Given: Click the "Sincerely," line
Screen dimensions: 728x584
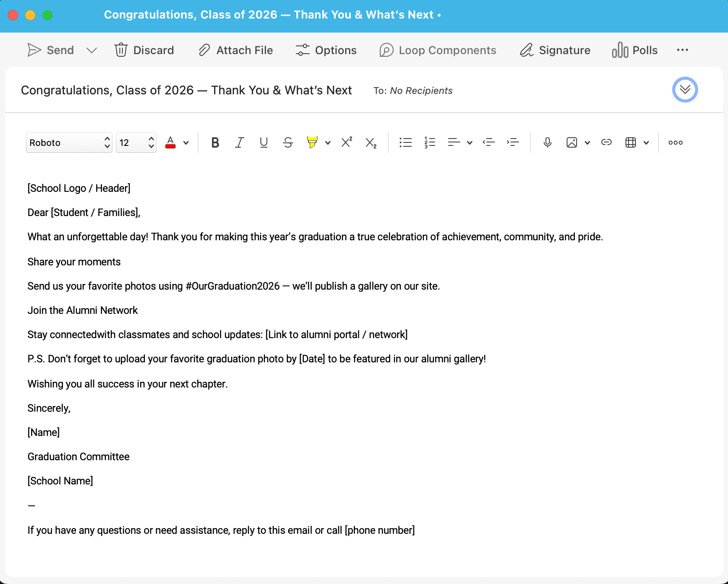Looking at the screenshot, I should click(49, 408).
